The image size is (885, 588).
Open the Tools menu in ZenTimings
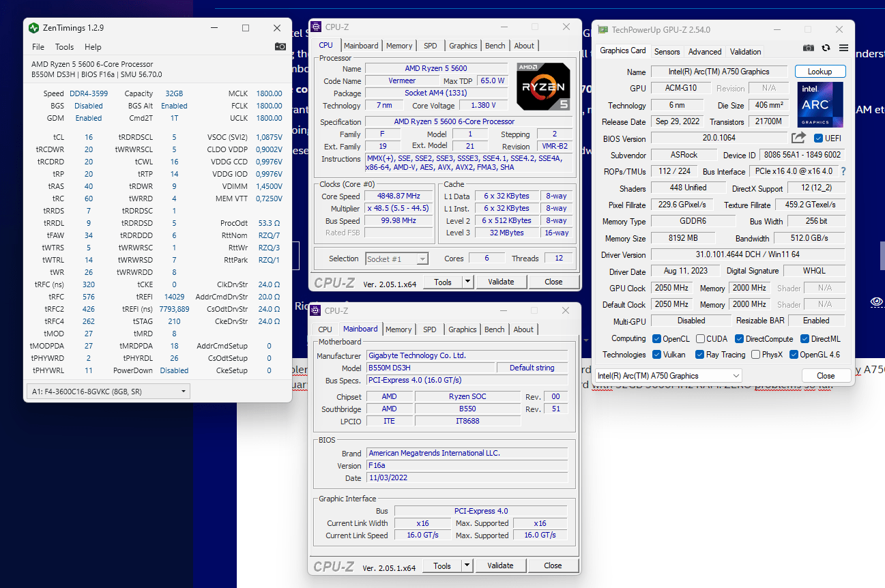click(x=63, y=46)
